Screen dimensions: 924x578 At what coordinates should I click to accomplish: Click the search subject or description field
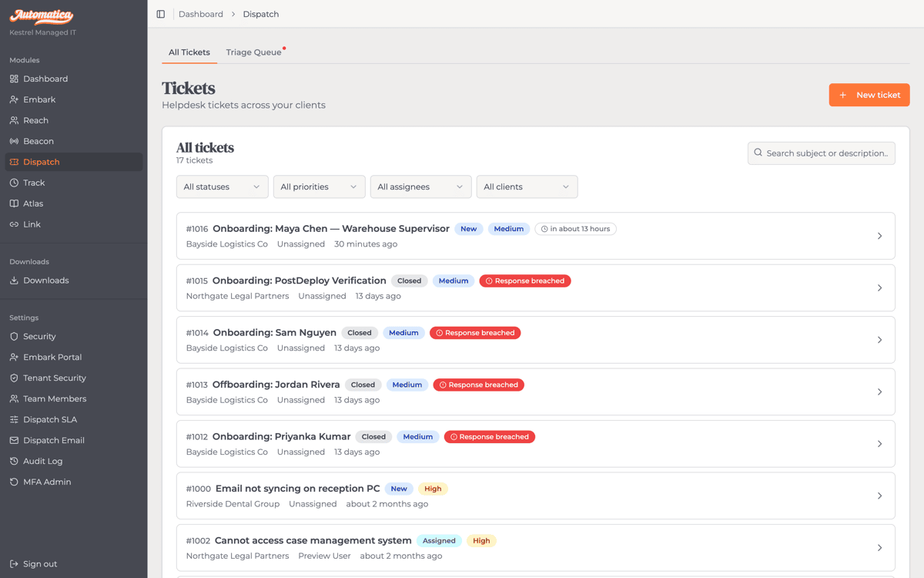click(x=822, y=153)
